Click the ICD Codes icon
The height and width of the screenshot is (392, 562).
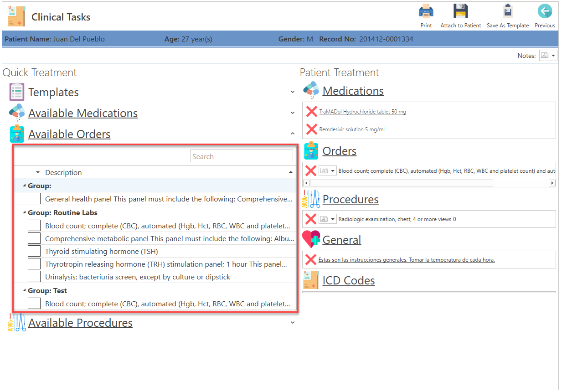(311, 280)
